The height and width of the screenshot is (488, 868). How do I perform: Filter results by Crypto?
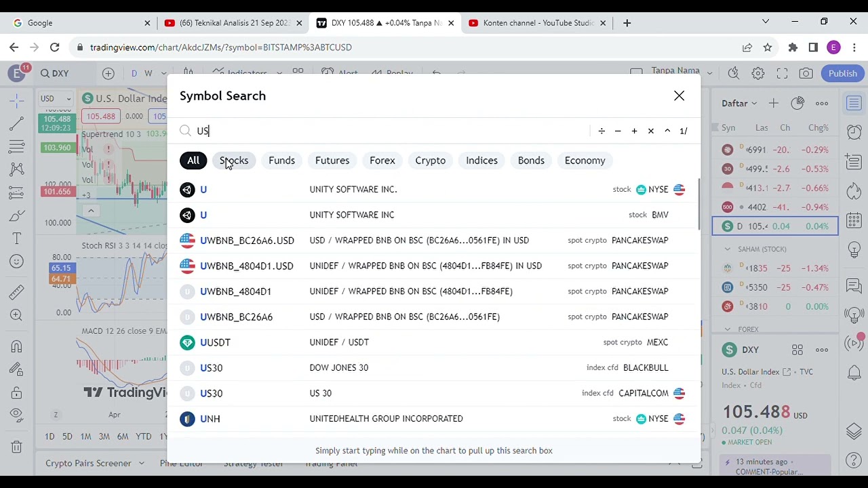431,161
